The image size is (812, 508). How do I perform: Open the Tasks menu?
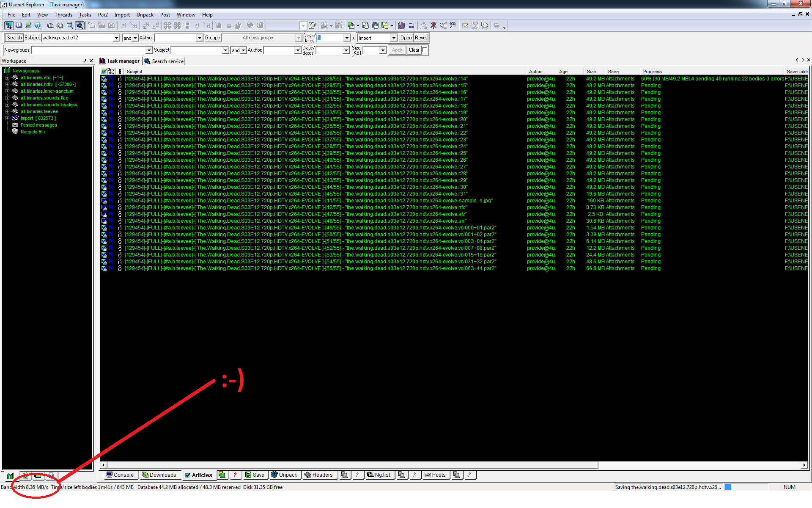(85, 15)
